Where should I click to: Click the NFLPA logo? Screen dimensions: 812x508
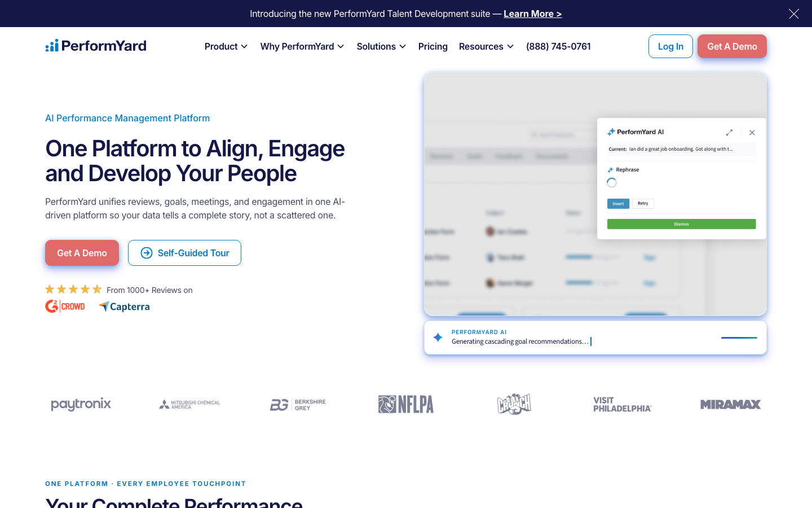click(406, 404)
